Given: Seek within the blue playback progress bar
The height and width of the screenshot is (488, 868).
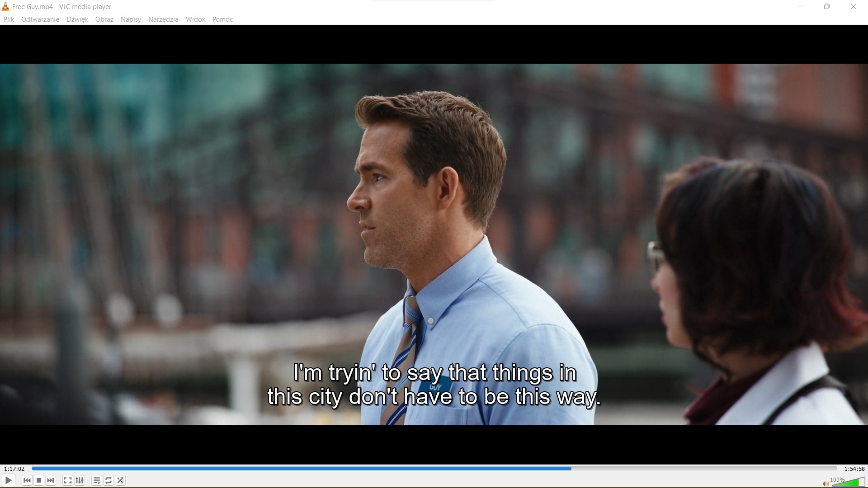Looking at the screenshot, I should pos(434,469).
